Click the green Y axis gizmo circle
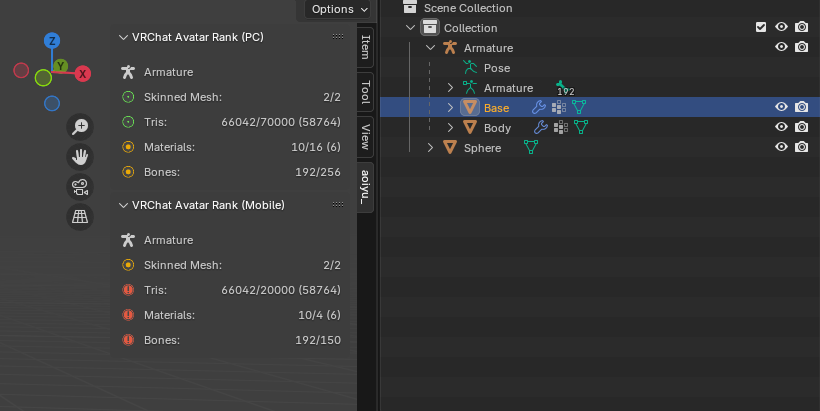Image resolution: width=820 pixels, height=411 pixels. 61,66
